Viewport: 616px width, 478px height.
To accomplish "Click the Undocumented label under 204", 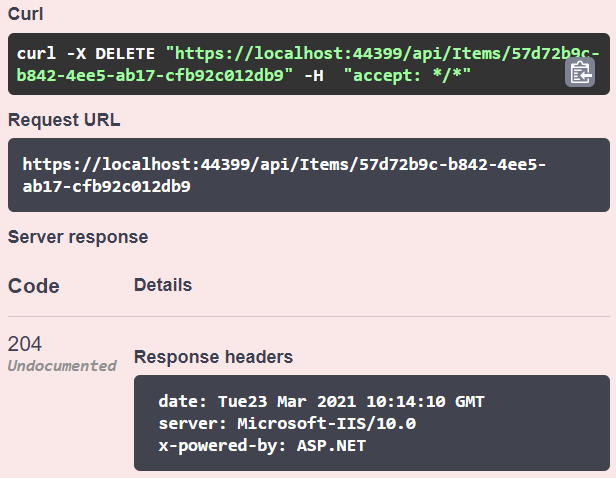I will click(62, 366).
